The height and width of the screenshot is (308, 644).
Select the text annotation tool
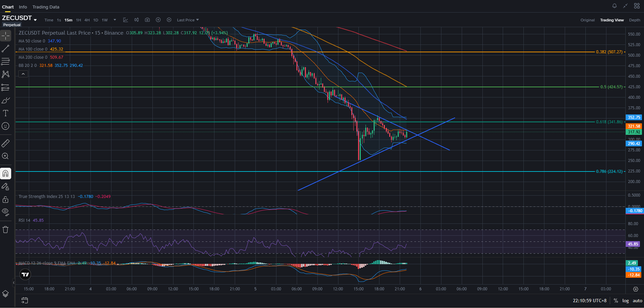[5, 113]
